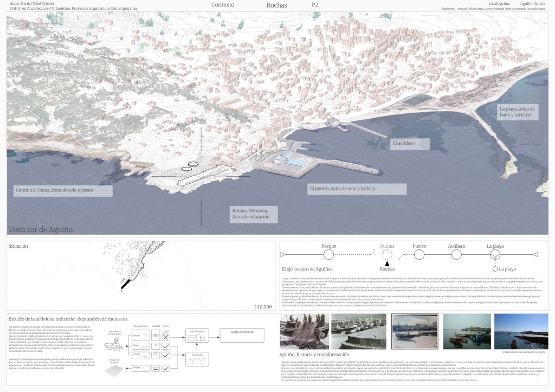Image resolution: width=555 pixels, height=392 pixels.
Task: Select the dashed Ruinas circle node
Action: click(x=387, y=255)
